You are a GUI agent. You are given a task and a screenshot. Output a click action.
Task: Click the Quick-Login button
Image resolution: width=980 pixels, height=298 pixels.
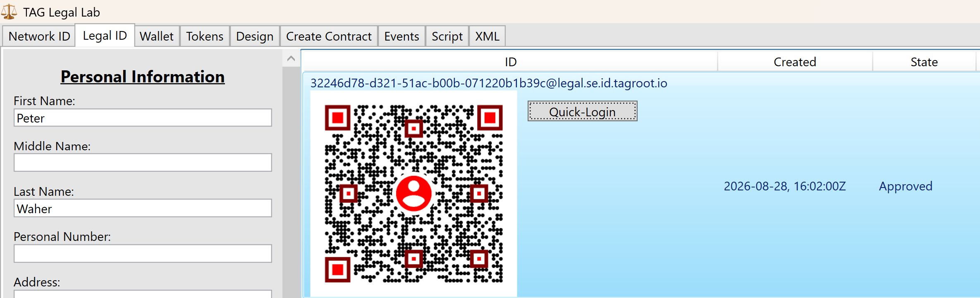tap(582, 111)
